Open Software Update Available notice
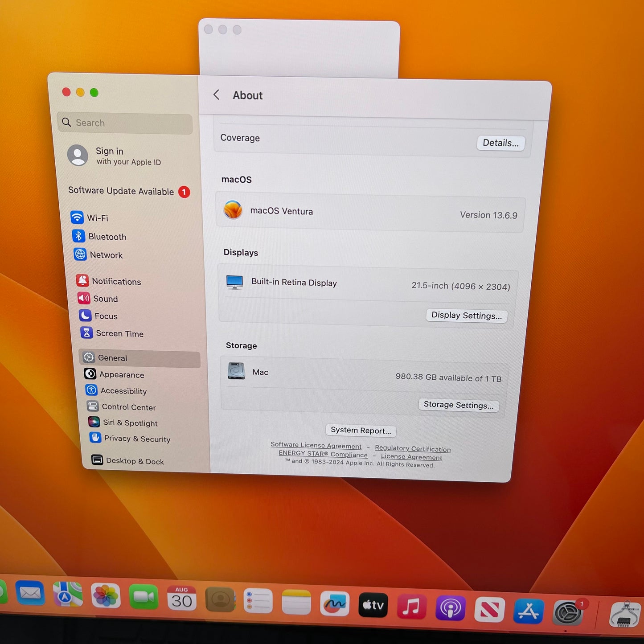 pyautogui.click(x=129, y=191)
